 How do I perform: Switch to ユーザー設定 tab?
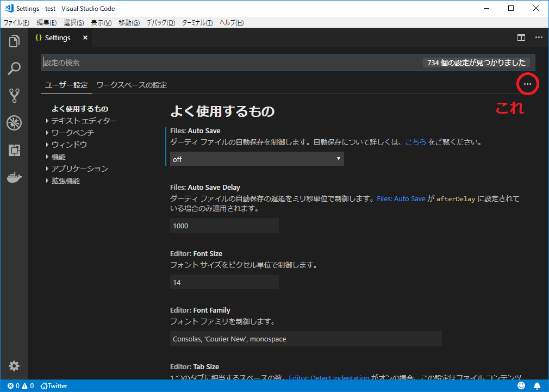point(66,85)
